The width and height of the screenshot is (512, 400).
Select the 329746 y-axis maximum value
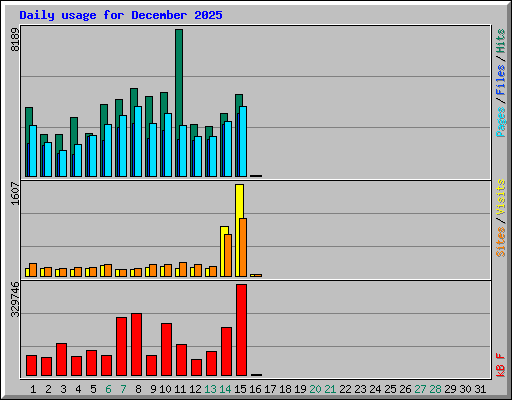[x=15, y=299]
